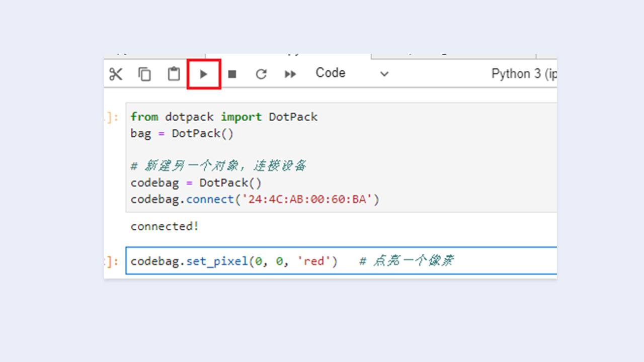Switch kernel via Python 3 label
Viewport: 644px width, 362px height.
tap(523, 74)
